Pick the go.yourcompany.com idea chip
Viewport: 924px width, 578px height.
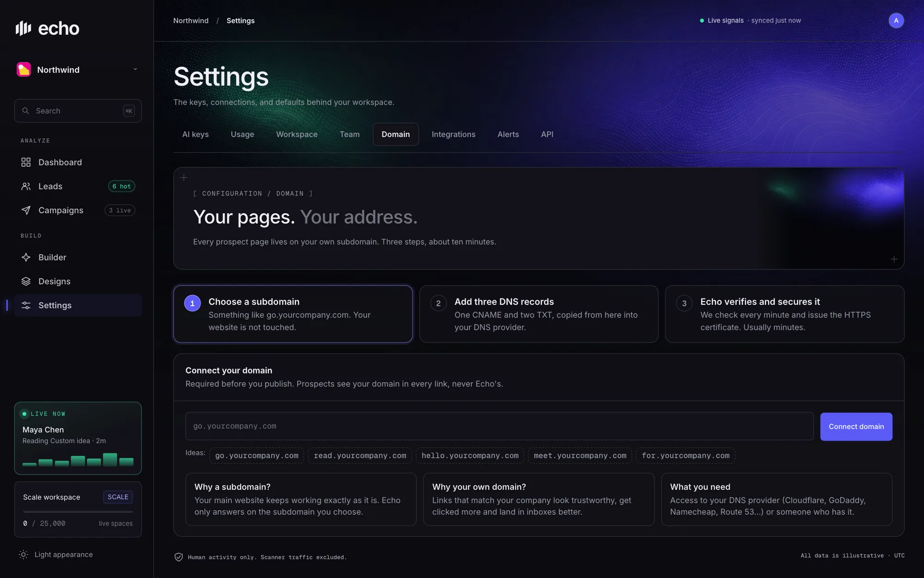pyautogui.click(x=257, y=455)
